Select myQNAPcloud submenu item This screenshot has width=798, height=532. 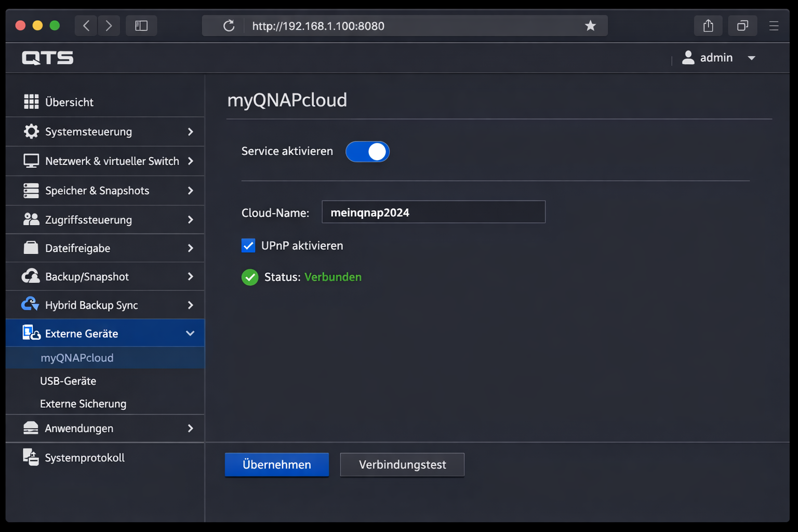pyautogui.click(x=105, y=358)
